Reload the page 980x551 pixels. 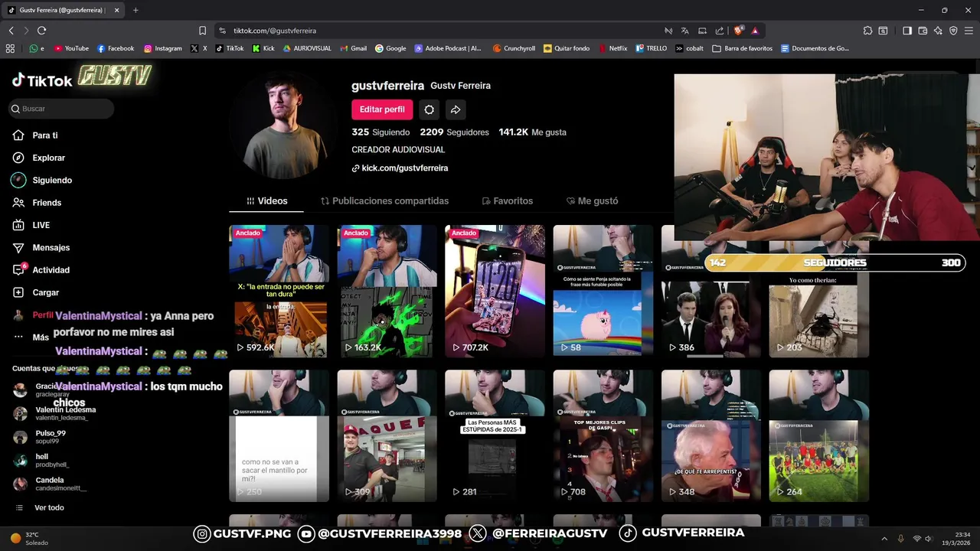(x=41, y=31)
